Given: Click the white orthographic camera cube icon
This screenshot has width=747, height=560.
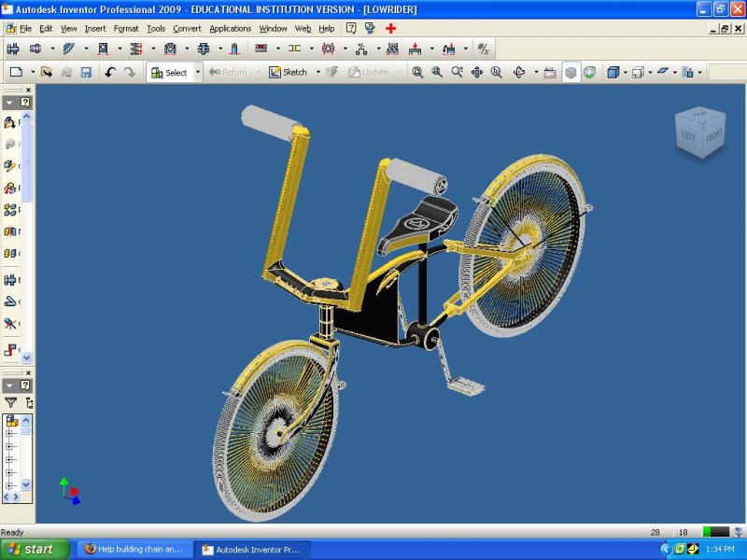Looking at the screenshot, I should [x=638, y=73].
